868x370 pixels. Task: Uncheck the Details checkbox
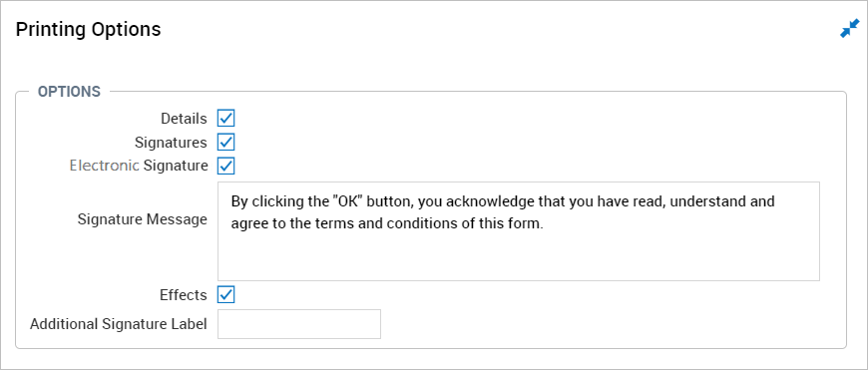225,119
